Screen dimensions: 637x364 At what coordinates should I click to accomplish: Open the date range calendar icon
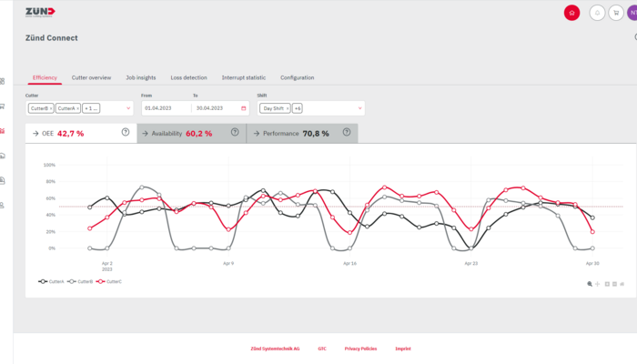244,108
